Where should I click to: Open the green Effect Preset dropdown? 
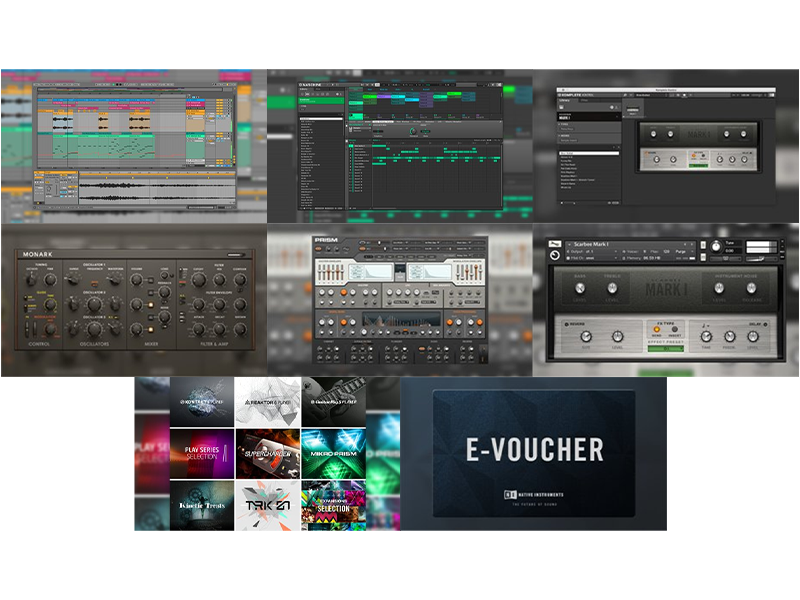(665, 348)
